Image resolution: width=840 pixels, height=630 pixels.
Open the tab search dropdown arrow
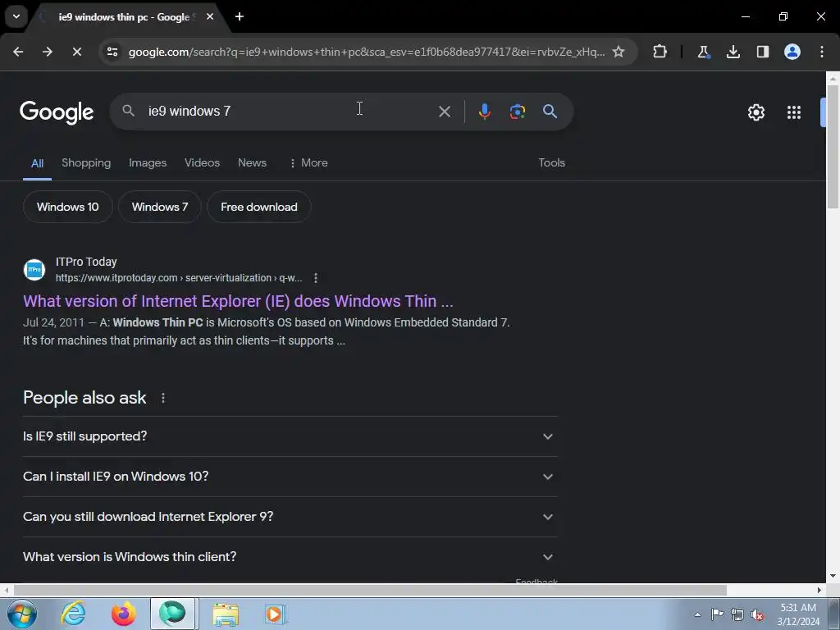(x=16, y=16)
